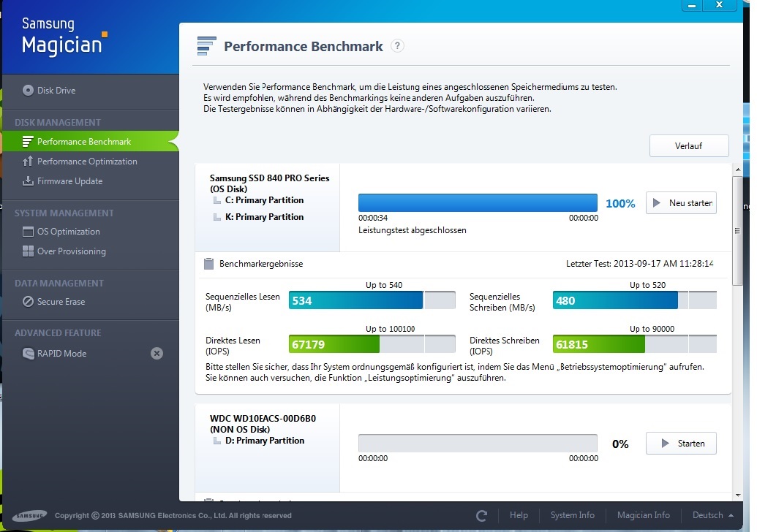Image resolution: width=757 pixels, height=532 pixels.
Task: Click Samsung SSD 840 PRO Series title
Action: click(x=269, y=178)
